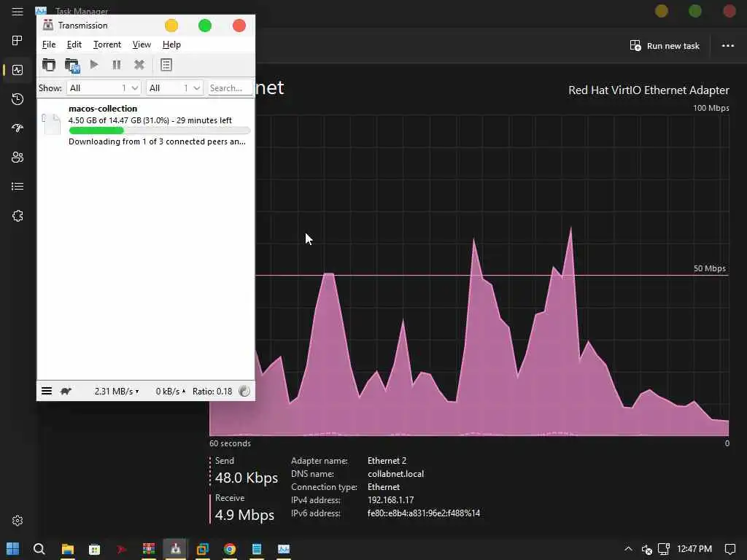The width and height of the screenshot is (747, 560).
Task: Open the Edit menu in Transmission
Action: 74,44
